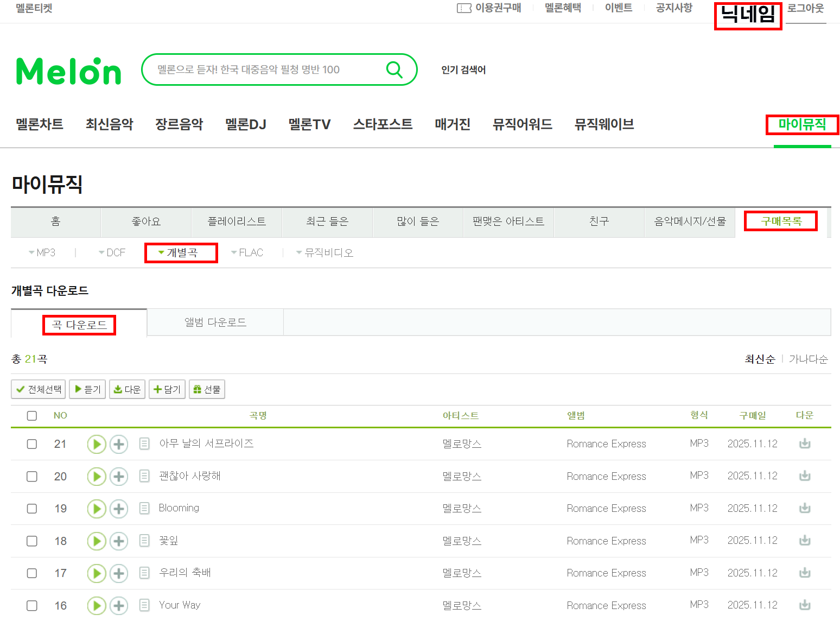Sort the list by 가나다순
The width and height of the screenshot is (840, 621).
(x=808, y=359)
